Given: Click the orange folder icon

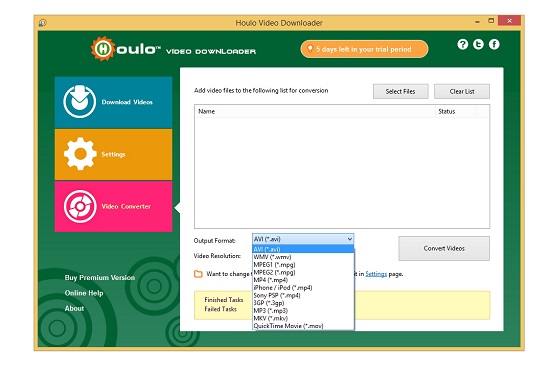Looking at the screenshot, I should coord(198,274).
